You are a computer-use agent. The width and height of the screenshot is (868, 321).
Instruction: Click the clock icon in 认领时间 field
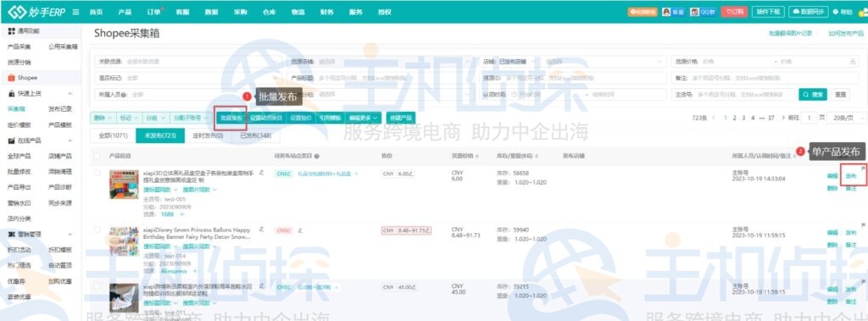click(x=513, y=95)
